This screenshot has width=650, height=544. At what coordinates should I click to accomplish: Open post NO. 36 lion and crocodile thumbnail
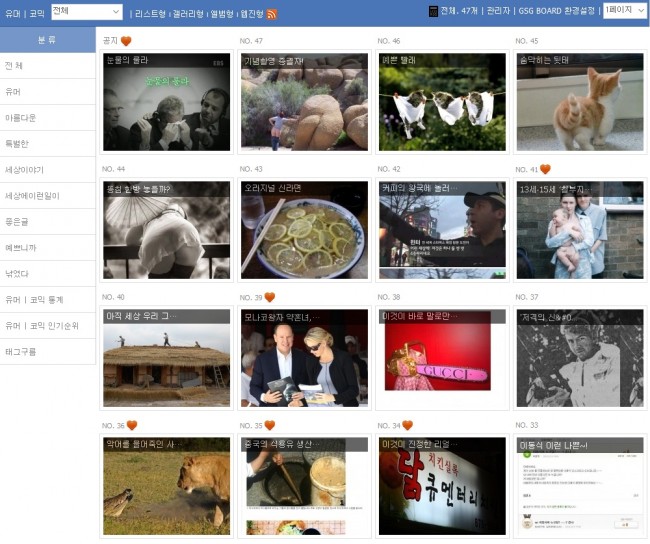coord(166,486)
